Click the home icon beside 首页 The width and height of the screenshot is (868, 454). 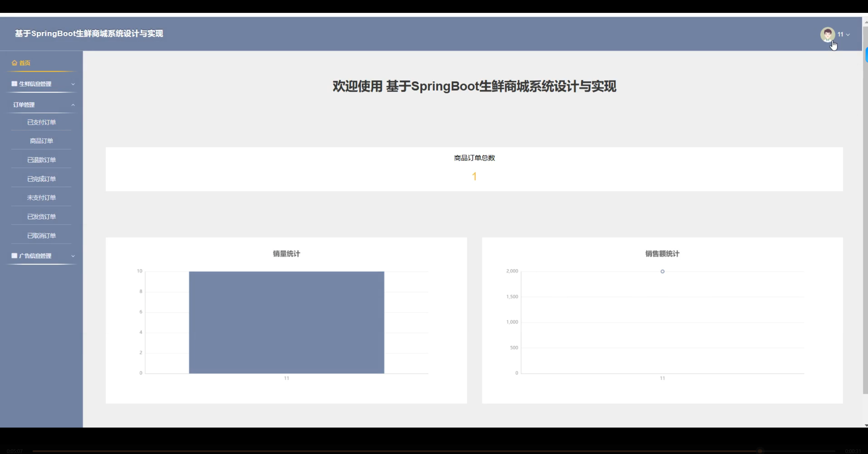coord(14,63)
